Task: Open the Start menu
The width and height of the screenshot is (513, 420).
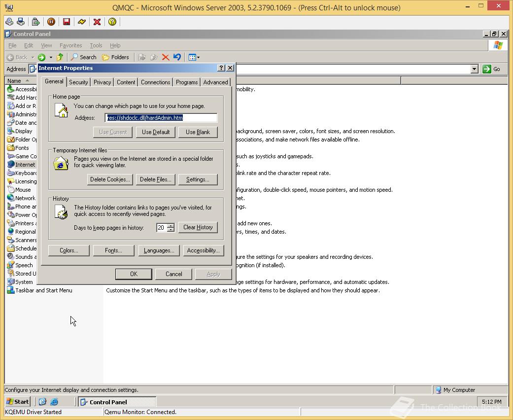Action: (x=18, y=402)
